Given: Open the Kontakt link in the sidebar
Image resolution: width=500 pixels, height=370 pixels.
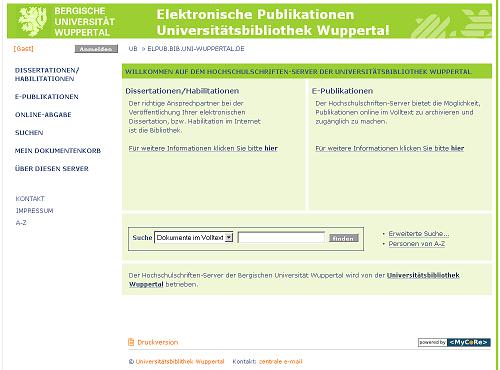Looking at the screenshot, I should 30,199.
